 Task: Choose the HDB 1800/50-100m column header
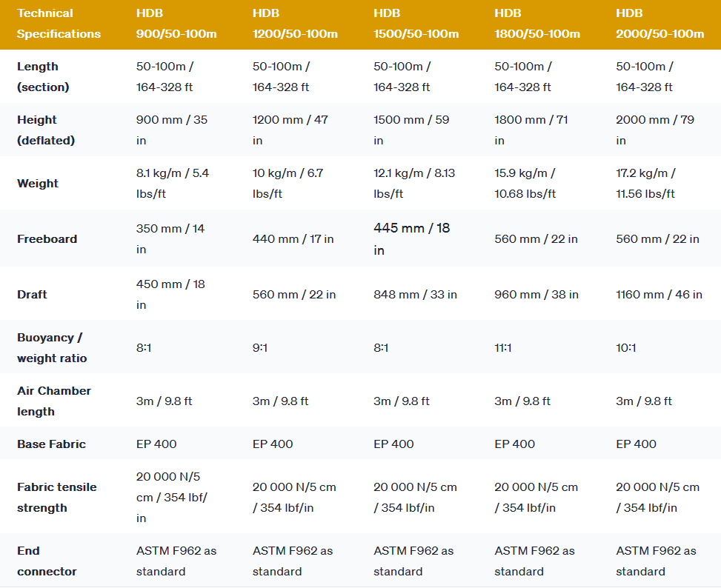coord(536,24)
